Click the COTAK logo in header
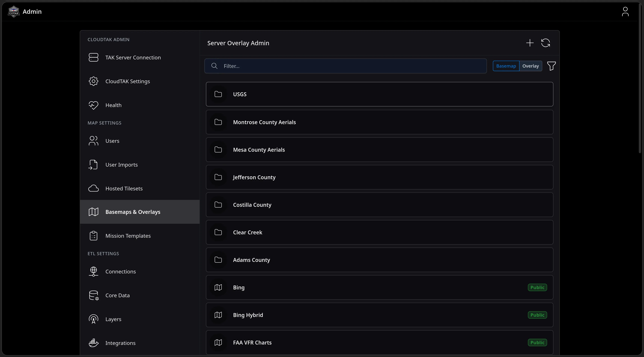644x357 pixels. pyautogui.click(x=14, y=12)
